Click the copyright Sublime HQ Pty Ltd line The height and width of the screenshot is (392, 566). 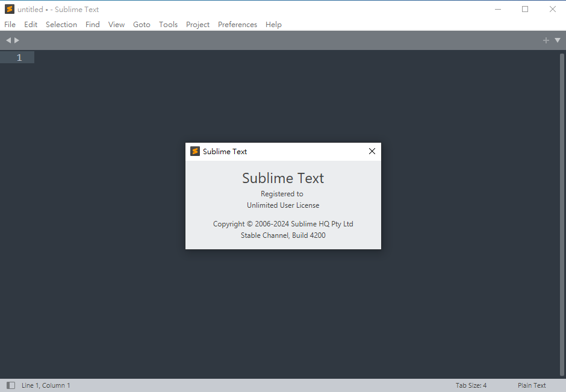click(x=283, y=224)
